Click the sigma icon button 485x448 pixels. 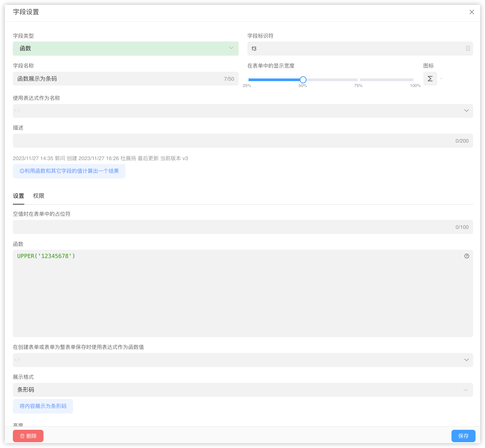tap(430, 79)
